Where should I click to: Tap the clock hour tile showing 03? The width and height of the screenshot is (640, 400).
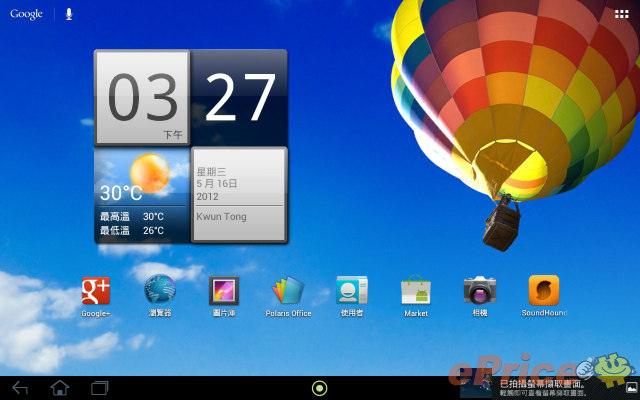pos(142,98)
